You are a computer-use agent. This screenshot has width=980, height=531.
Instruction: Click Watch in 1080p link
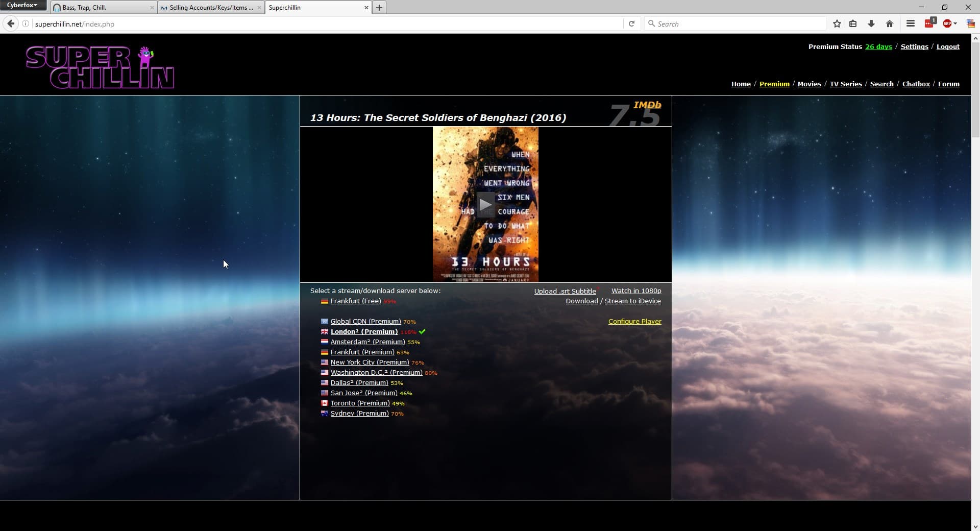tap(636, 291)
